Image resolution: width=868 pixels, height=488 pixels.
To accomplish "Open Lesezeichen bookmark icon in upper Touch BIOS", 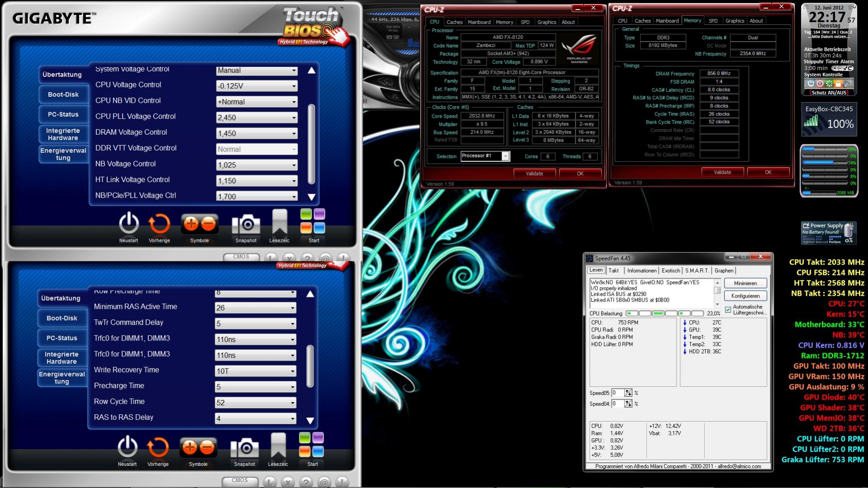I will (280, 222).
